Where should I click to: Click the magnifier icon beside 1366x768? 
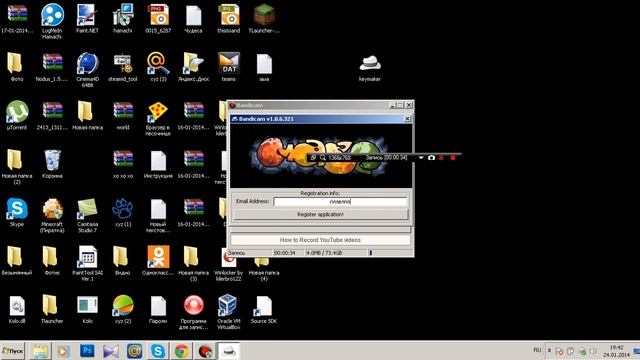pyautogui.click(x=322, y=158)
